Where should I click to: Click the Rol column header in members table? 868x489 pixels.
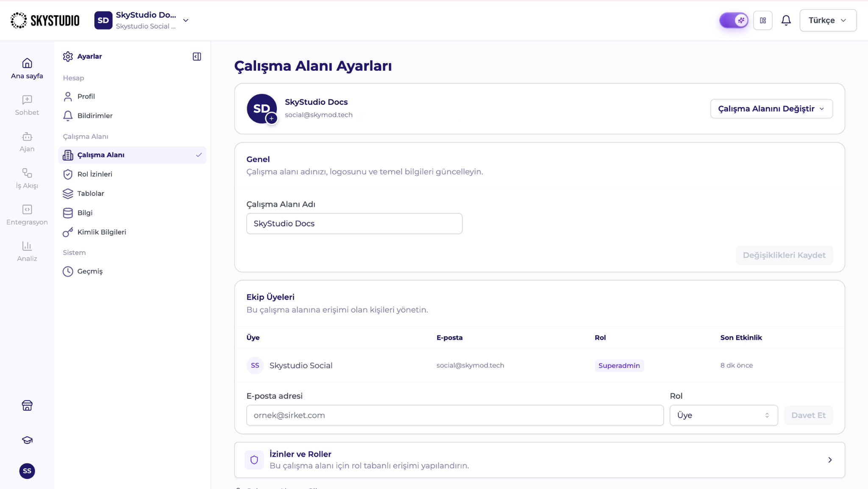(600, 338)
